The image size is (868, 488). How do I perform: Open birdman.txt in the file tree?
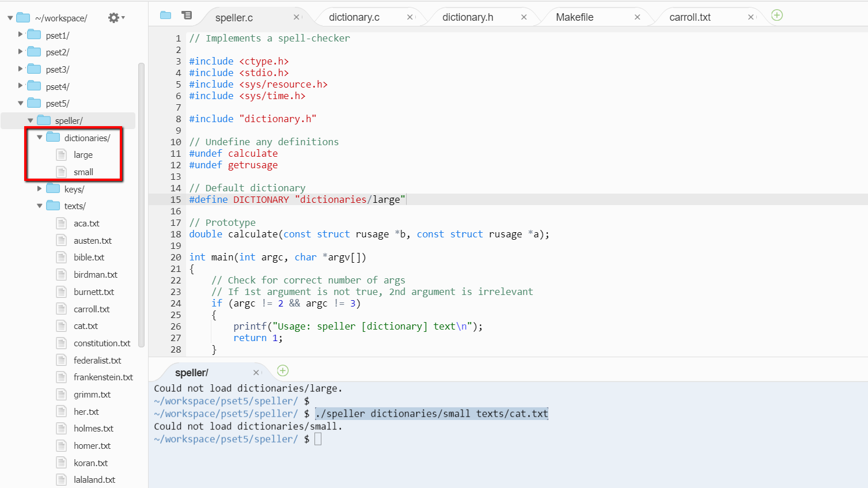(95, 274)
